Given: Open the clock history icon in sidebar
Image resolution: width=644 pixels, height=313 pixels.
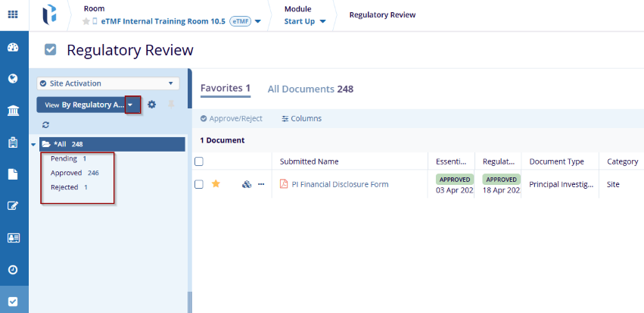Looking at the screenshot, I should 13,269.
